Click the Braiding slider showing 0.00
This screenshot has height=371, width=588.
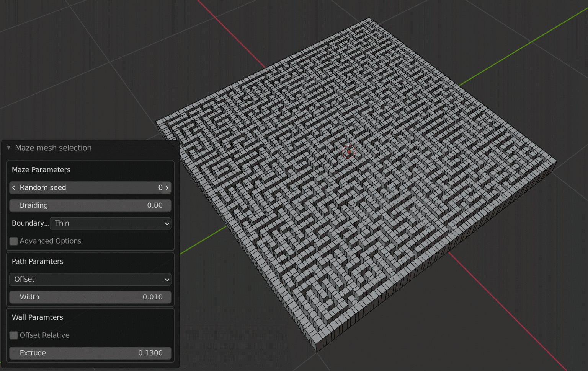90,205
